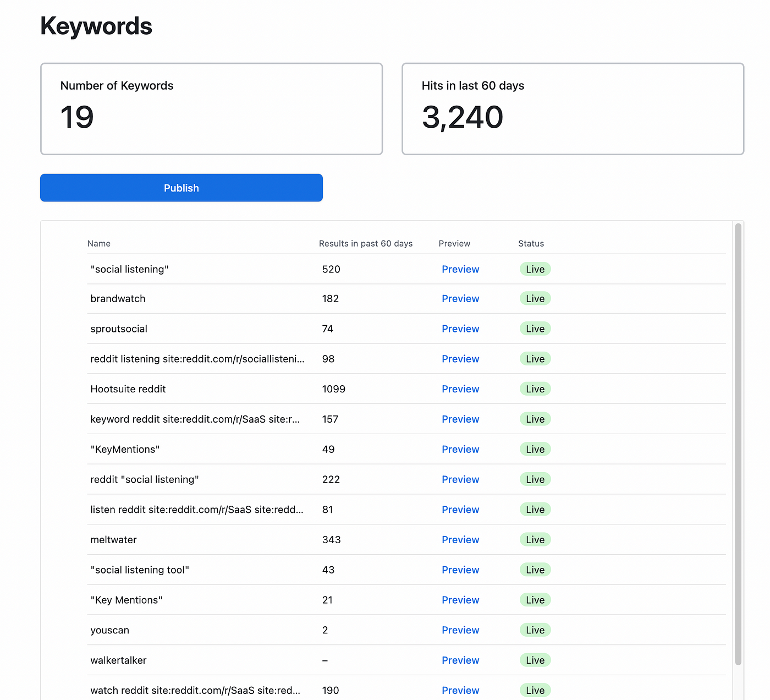Open Preview for walkertalker keyword
770x700 pixels.
pyautogui.click(x=460, y=660)
